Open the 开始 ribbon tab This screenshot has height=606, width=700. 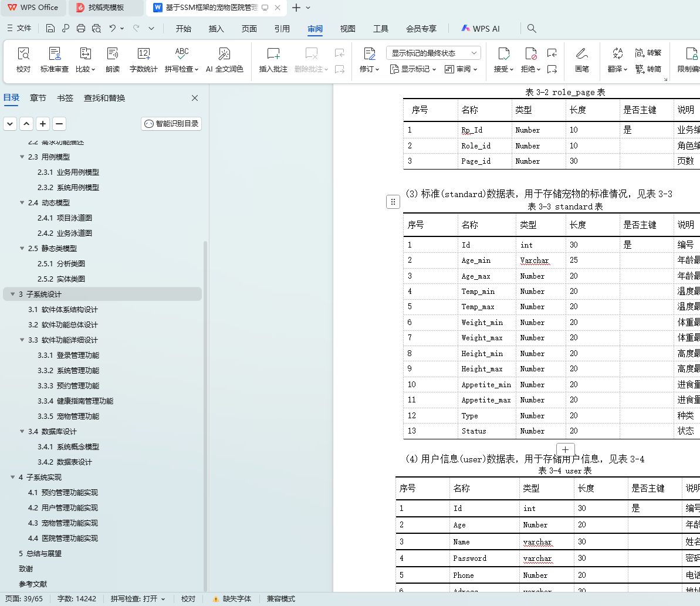pos(184,29)
